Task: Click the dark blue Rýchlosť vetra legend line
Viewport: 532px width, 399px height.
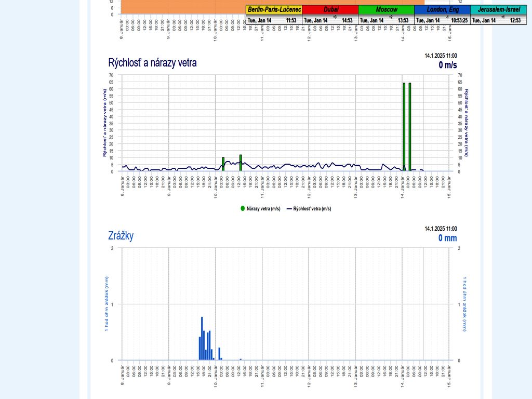Action: click(x=289, y=208)
